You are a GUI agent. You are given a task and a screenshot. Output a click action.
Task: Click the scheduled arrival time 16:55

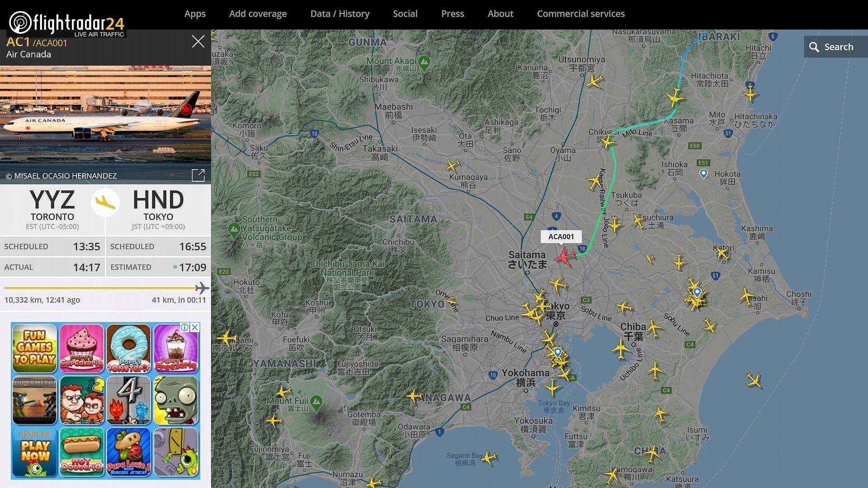[x=193, y=246]
